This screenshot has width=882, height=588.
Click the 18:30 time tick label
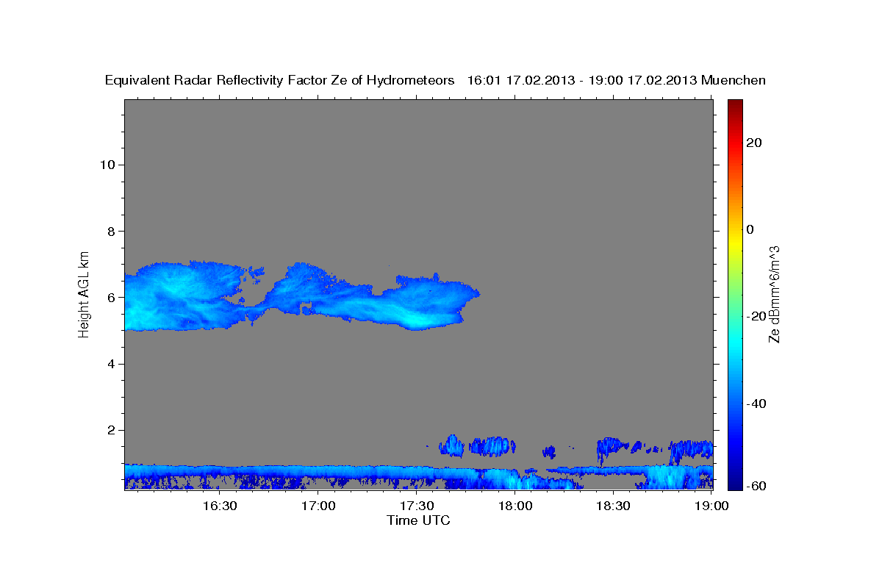[x=614, y=506]
